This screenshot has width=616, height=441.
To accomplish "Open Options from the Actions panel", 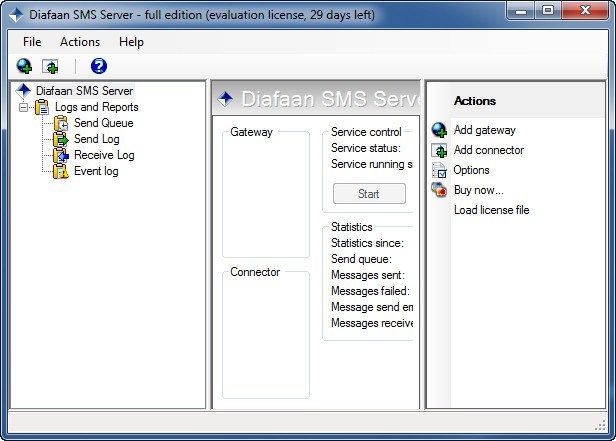I will [x=471, y=170].
